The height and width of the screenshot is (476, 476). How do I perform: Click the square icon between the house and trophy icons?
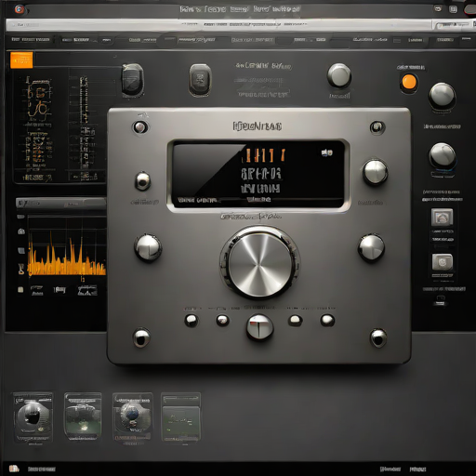pyautogui.click(x=21, y=250)
